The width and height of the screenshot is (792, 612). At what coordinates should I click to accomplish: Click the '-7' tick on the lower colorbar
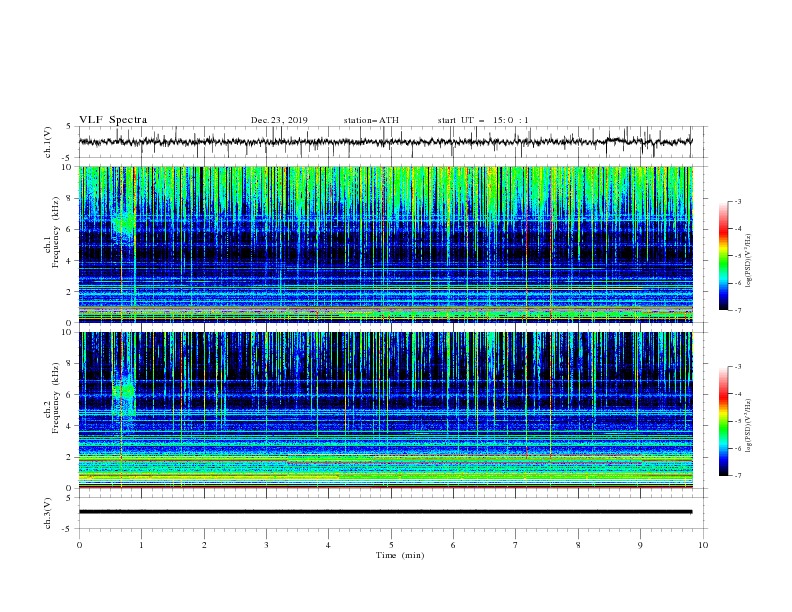(737, 475)
